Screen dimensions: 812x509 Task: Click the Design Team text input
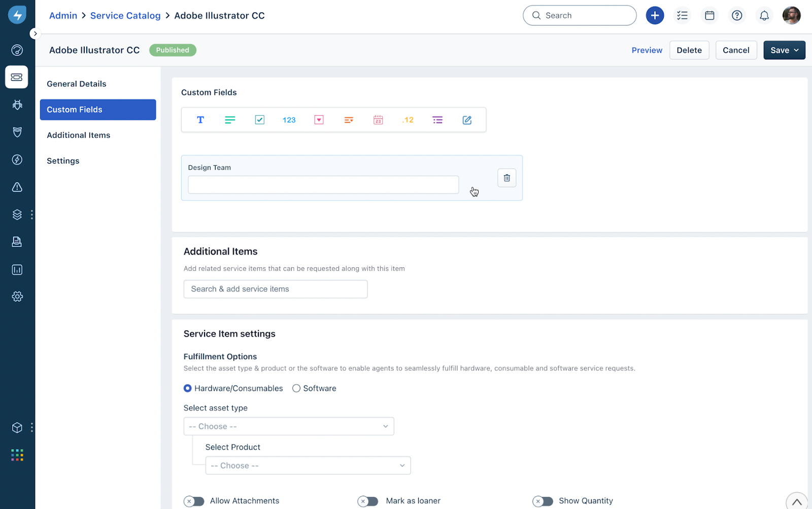pyautogui.click(x=323, y=184)
